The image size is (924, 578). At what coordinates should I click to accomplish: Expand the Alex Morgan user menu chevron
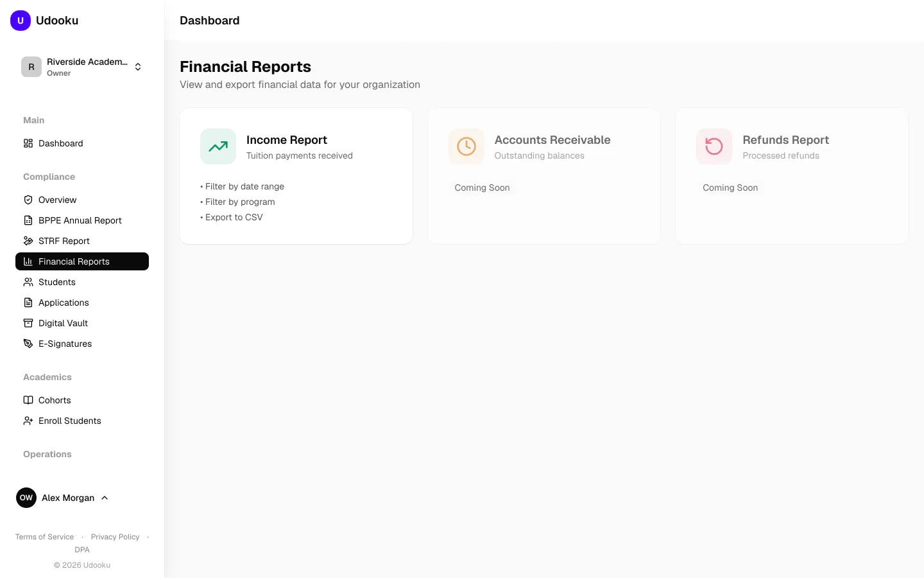point(105,498)
